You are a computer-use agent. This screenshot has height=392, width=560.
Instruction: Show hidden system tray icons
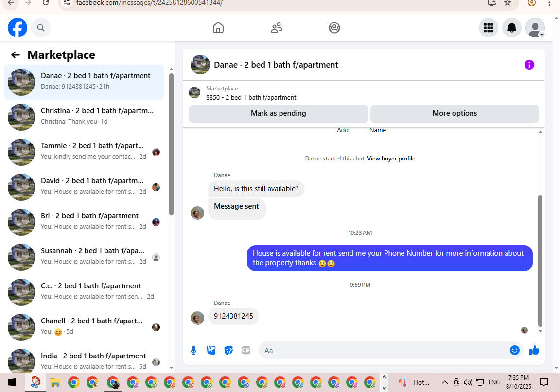(445, 382)
